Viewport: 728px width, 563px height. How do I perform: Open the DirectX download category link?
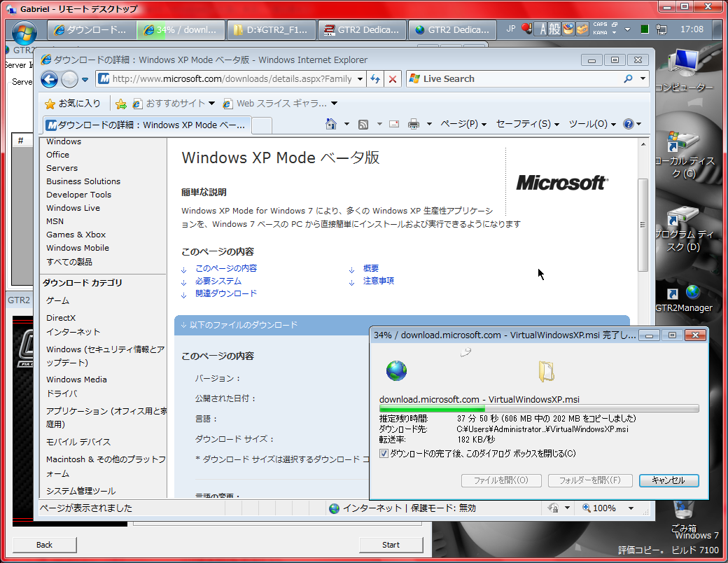[x=61, y=318]
